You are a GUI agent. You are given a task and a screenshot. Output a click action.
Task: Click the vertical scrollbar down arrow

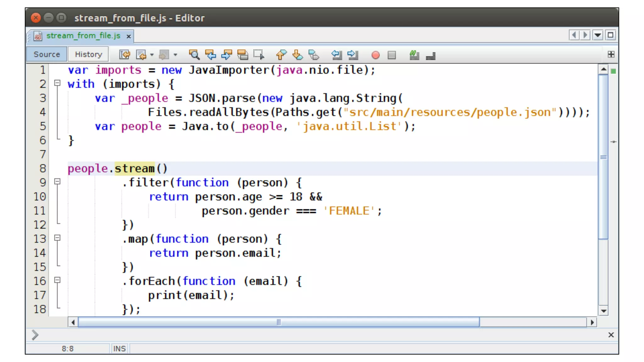603,311
